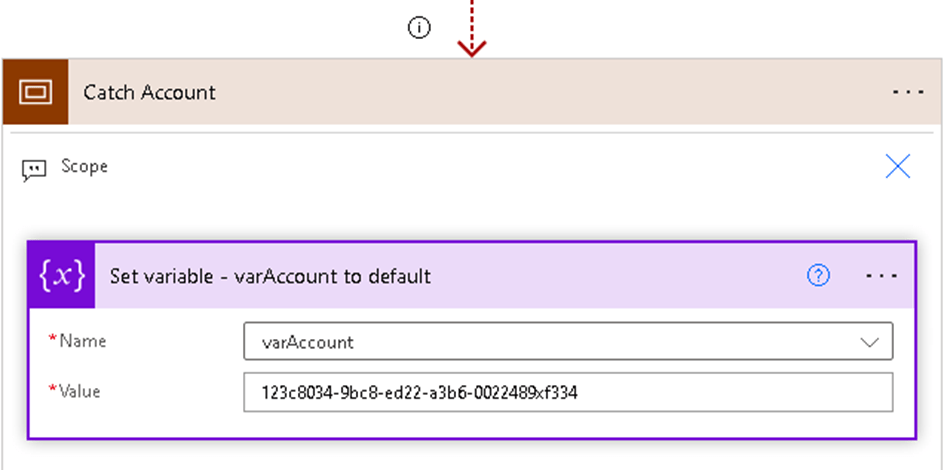The width and height of the screenshot is (944, 470).
Task: Expand the Name dropdown chevron
Action: coord(870,342)
